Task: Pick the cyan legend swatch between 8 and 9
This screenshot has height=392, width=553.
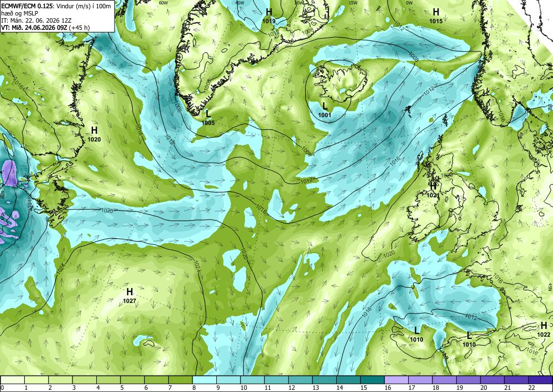Action: 204,380
